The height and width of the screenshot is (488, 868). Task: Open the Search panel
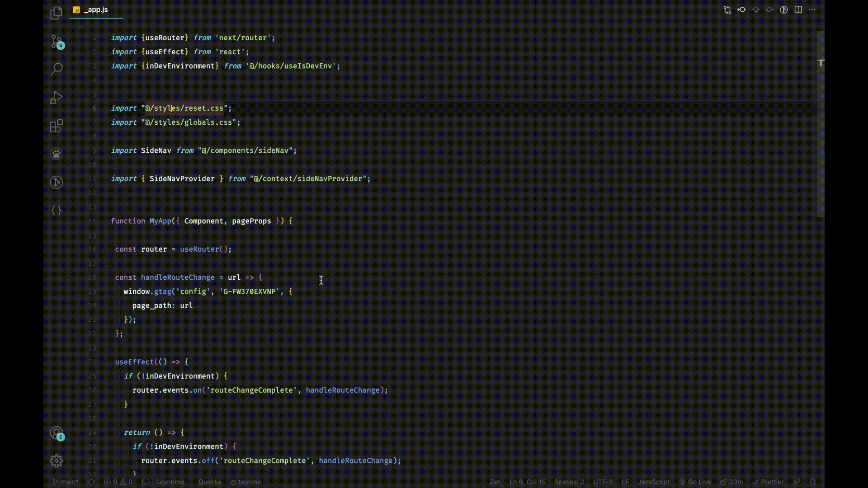[57, 69]
